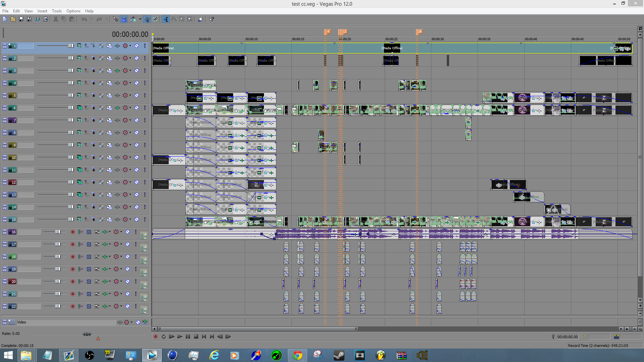Click the Cut scissors toolbar icon
This screenshot has height=362, width=644.
[56, 19]
